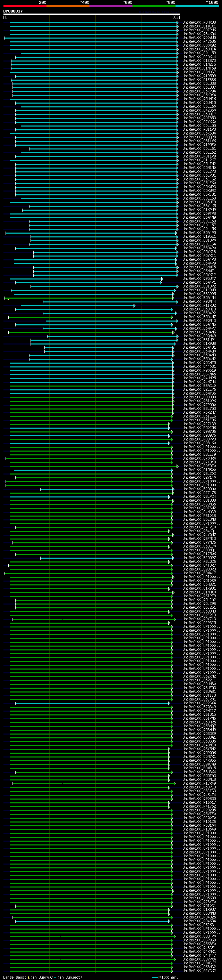Screen dimensions: 222x980
Task: Click the UniRef100_O44031 label
Action: (199, 366)
